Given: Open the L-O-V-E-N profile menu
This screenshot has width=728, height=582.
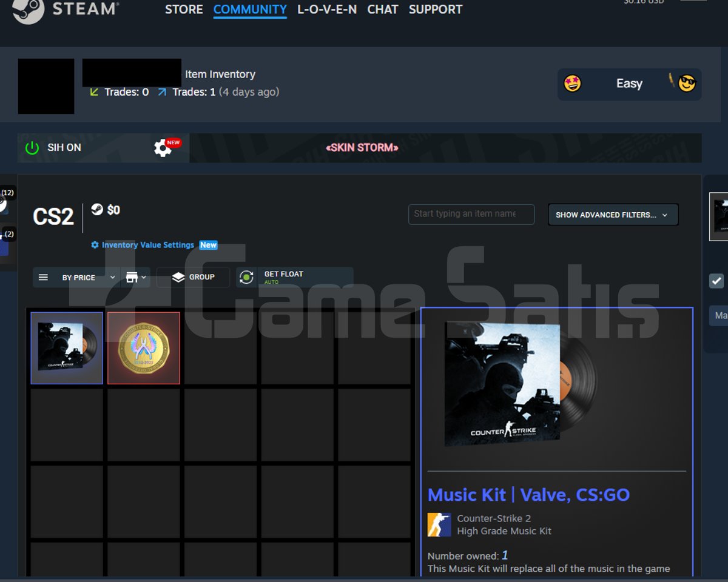Looking at the screenshot, I should tap(327, 10).
